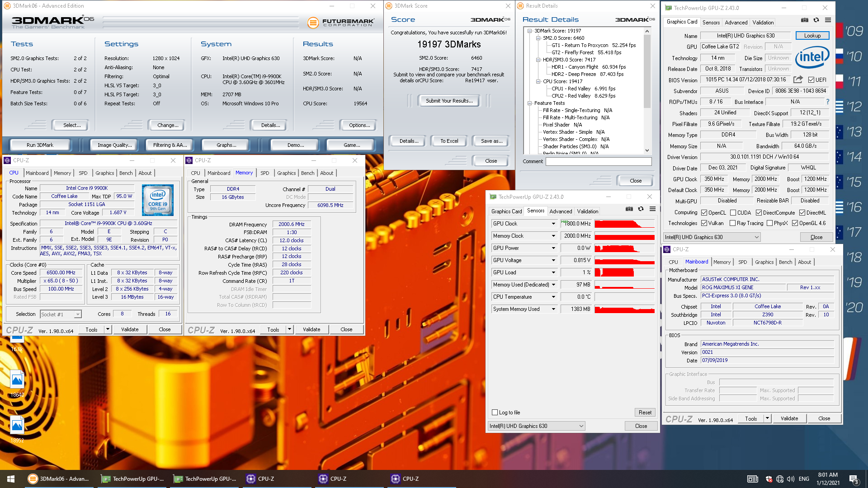Open GPU Clock sensor dropdown
The image size is (868, 488).
[x=553, y=224]
